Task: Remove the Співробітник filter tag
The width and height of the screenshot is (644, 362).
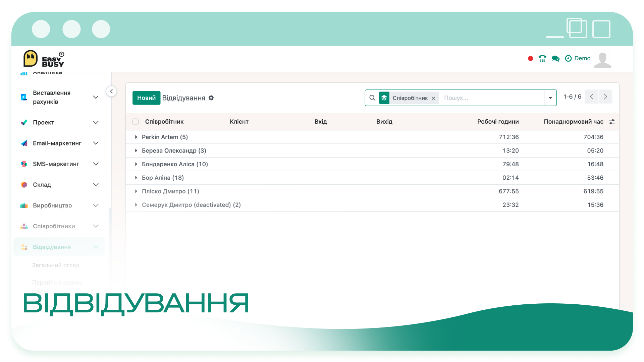Action: [x=433, y=98]
